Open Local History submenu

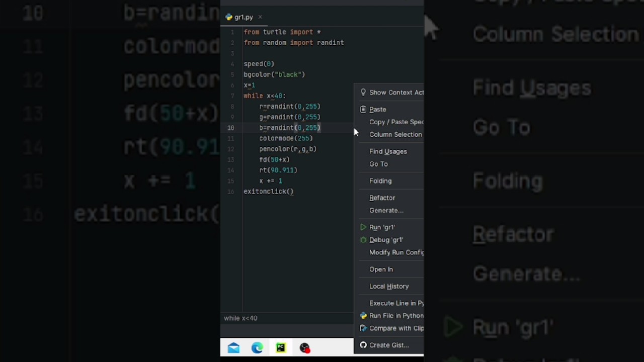pos(389,287)
